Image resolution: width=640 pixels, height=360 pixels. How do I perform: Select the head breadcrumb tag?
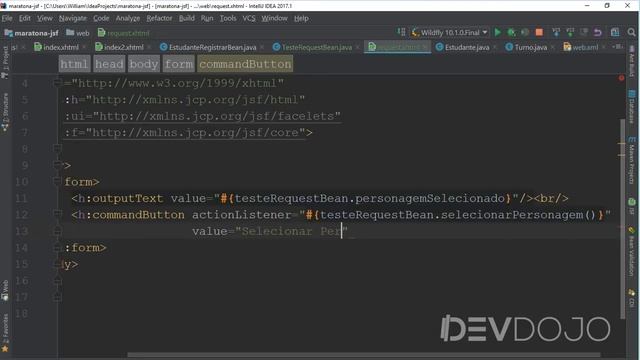(109, 64)
